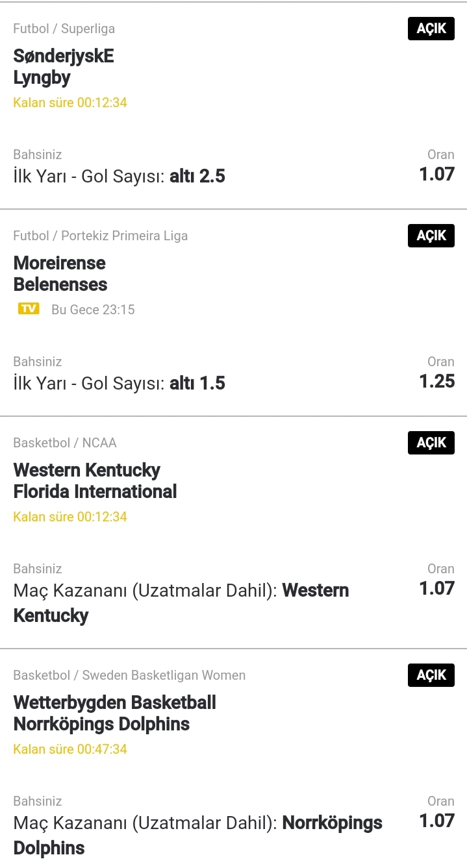Select the bet İlk Yarı Gol Sayısı altı 1.5
Viewport: 467px width, 868px height.
point(120,383)
